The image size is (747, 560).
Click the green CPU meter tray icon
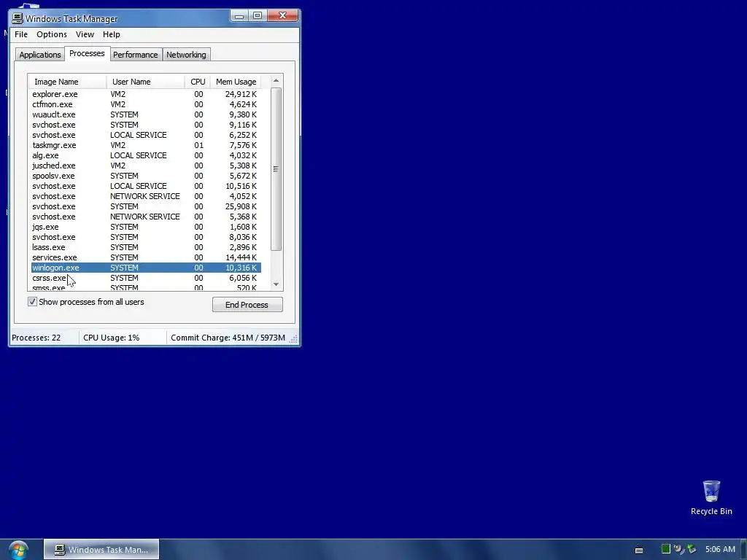pyautogui.click(x=665, y=549)
